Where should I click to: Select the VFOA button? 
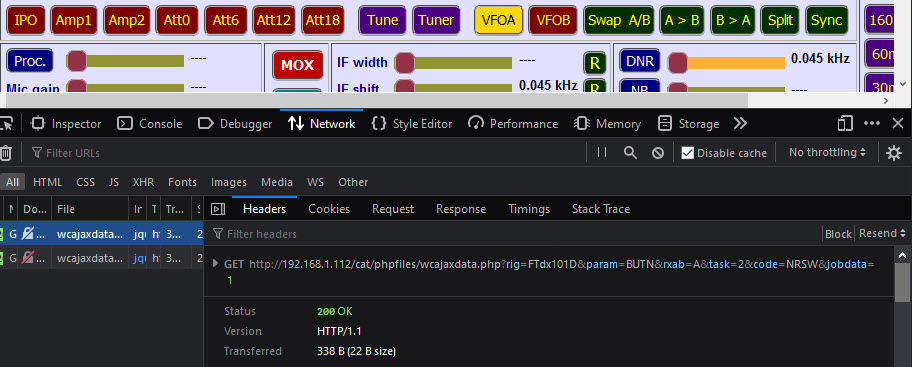coord(498,20)
